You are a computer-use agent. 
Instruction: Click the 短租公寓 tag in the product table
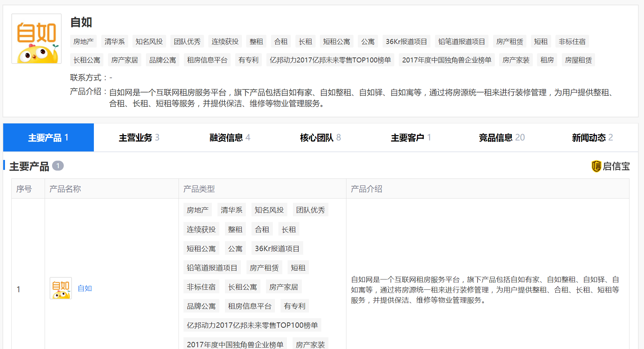point(201,248)
